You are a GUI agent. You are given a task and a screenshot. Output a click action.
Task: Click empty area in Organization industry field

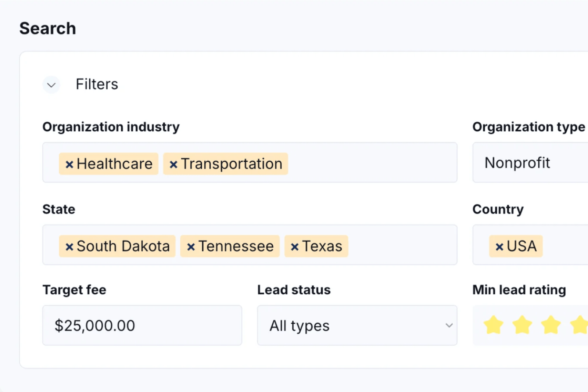371,163
